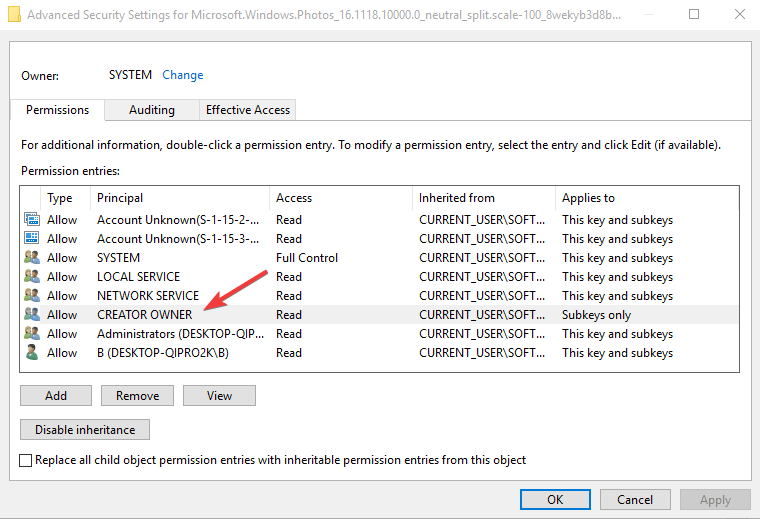
Task: Click the Subkeys only applies-to value
Action: (596, 315)
